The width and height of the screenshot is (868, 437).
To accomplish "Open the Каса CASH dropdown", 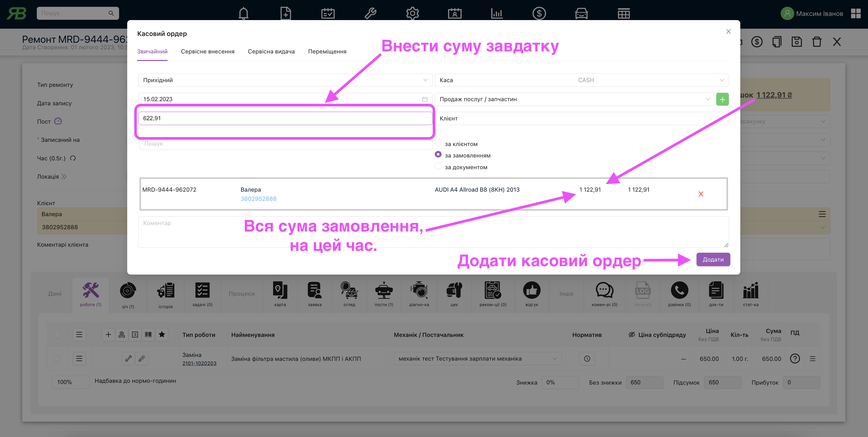I will [581, 80].
